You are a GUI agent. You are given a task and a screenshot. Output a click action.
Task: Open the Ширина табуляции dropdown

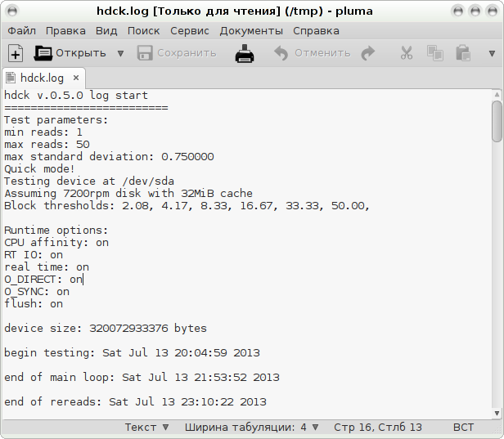click(251, 427)
